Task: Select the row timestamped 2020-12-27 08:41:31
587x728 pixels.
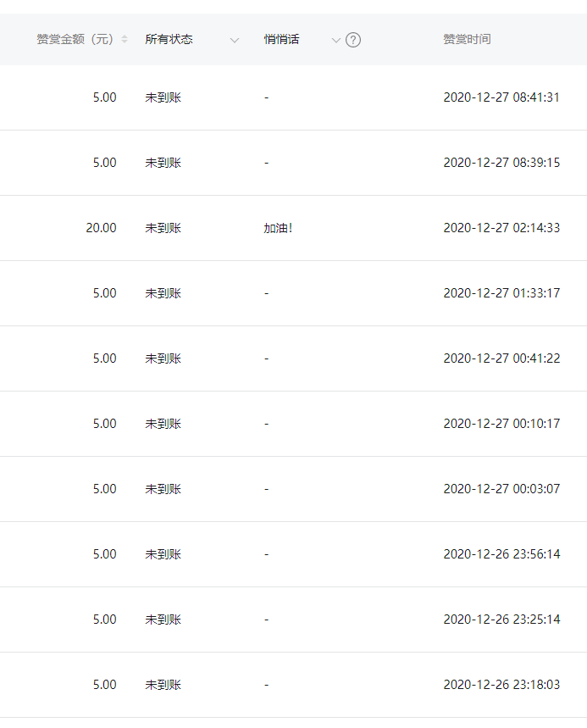Action: point(293,97)
